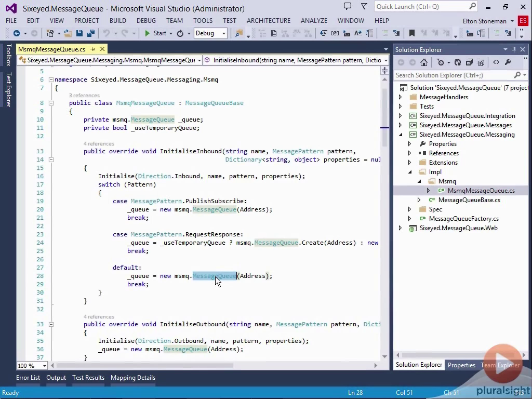Click the Display Word Completion A icon
This screenshot has height=399, width=532.
click(358, 33)
